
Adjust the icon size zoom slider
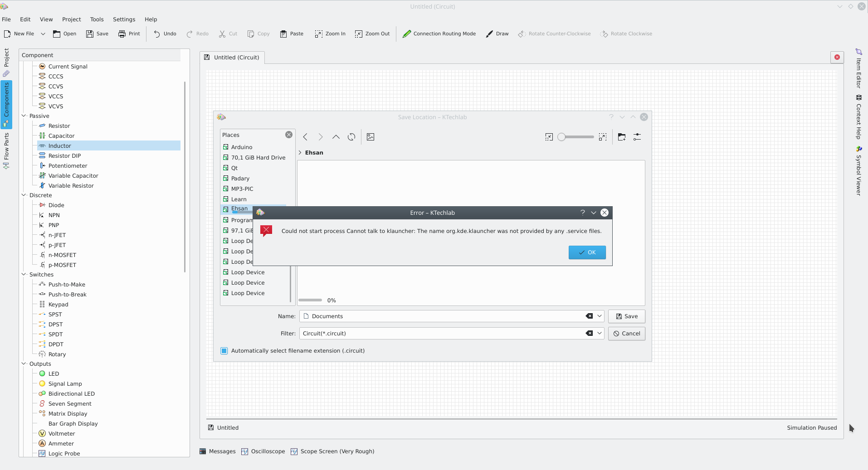tap(576, 137)
